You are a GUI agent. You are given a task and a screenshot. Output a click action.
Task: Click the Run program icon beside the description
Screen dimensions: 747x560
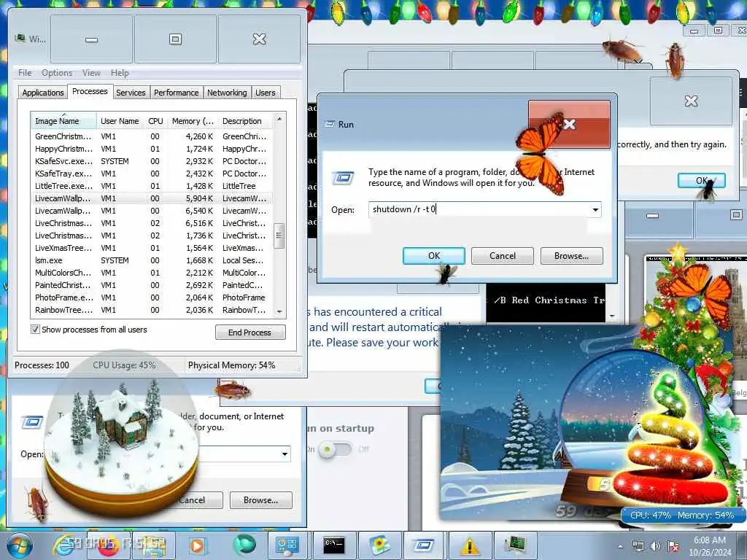click(x=343, y=178)
